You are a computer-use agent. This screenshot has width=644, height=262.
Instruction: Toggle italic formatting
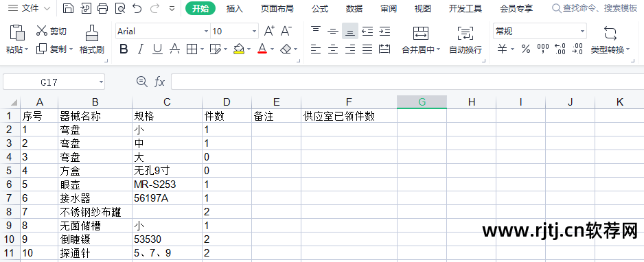(141, 49)
